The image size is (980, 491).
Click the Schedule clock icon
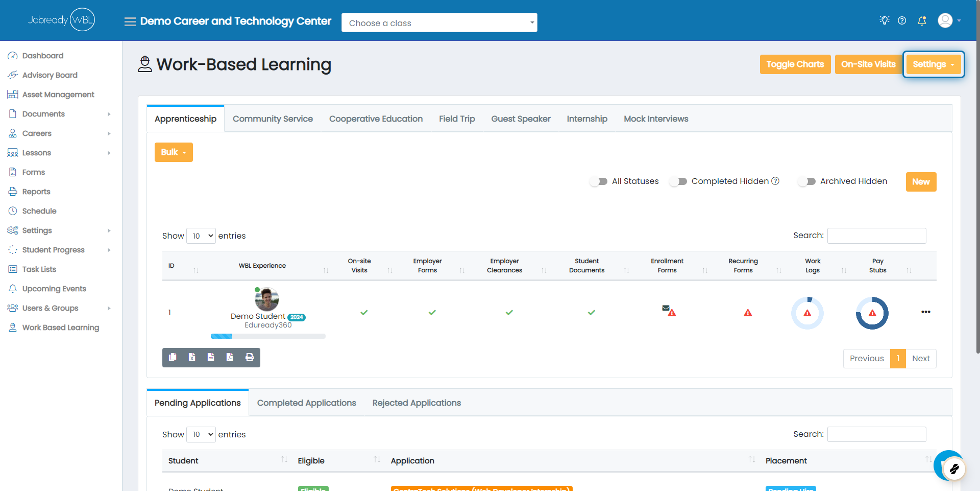pos(13,211)
